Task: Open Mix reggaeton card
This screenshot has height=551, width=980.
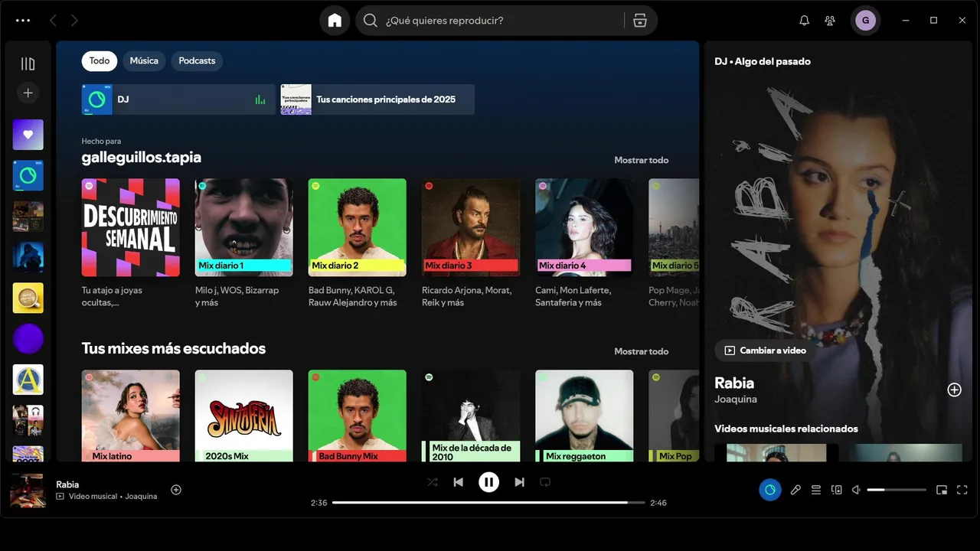Action: tap(584, 416)
